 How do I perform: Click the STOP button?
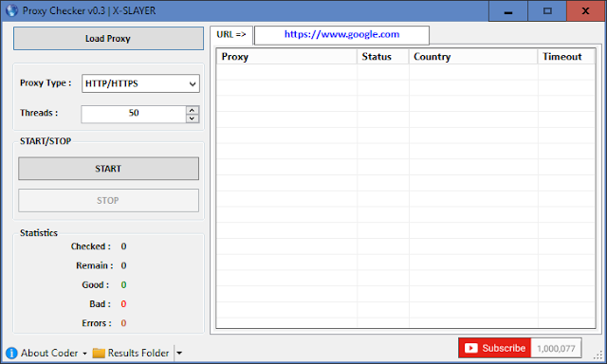click(x=108, y=200)
